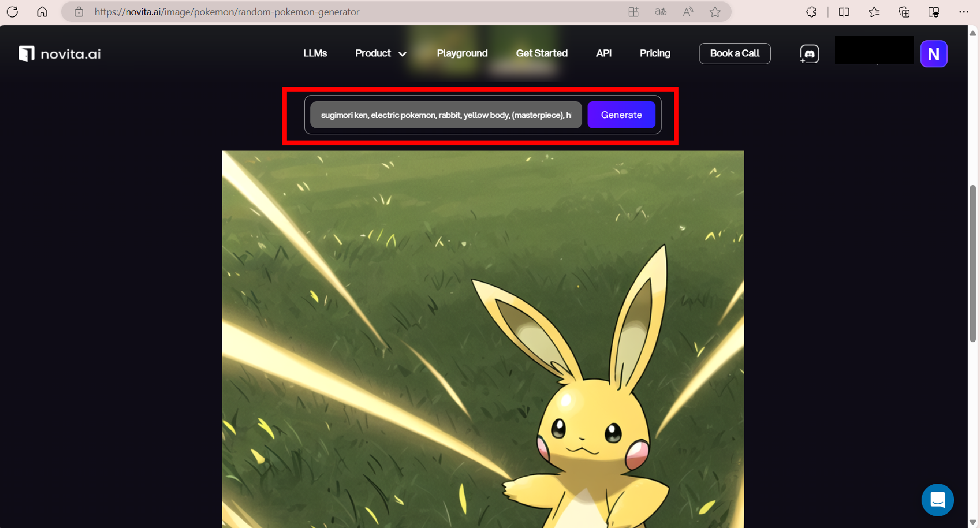Open browser settings ellipsis menu
This screenshot has width=980, height=528.
pyautogui.click(x=963, y=12)
